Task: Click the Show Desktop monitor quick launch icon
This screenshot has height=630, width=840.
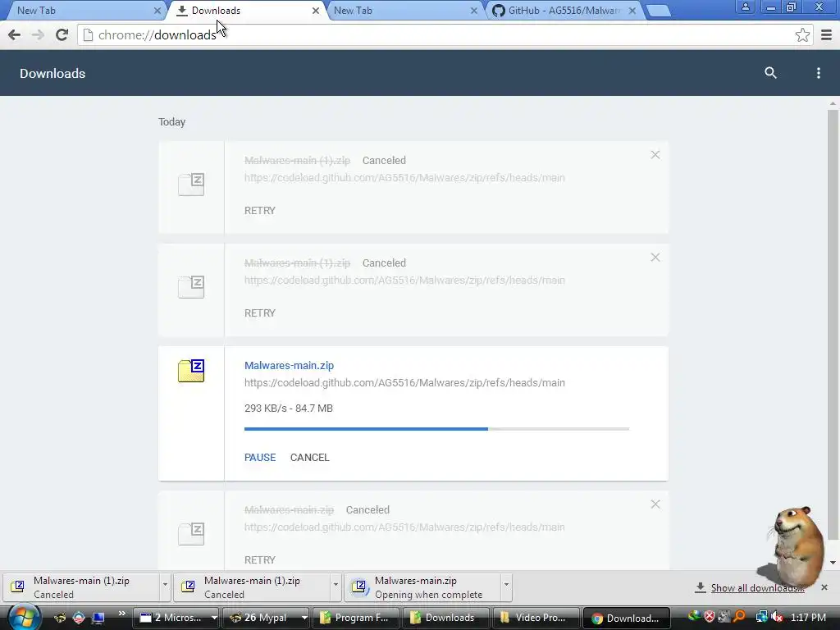Action: click(x=98, y=618)
